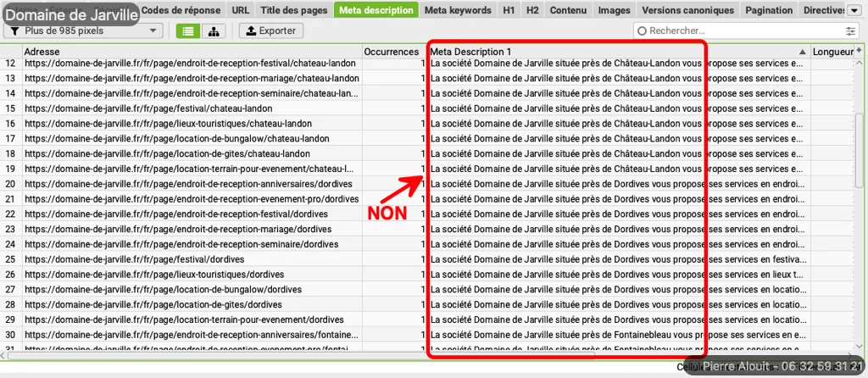Switch to list view mode

[187, 31]
